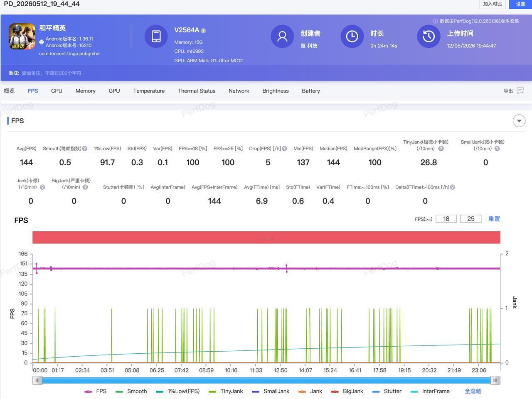Click the help icon next to BigJank (/10min)

click(85, 187)
